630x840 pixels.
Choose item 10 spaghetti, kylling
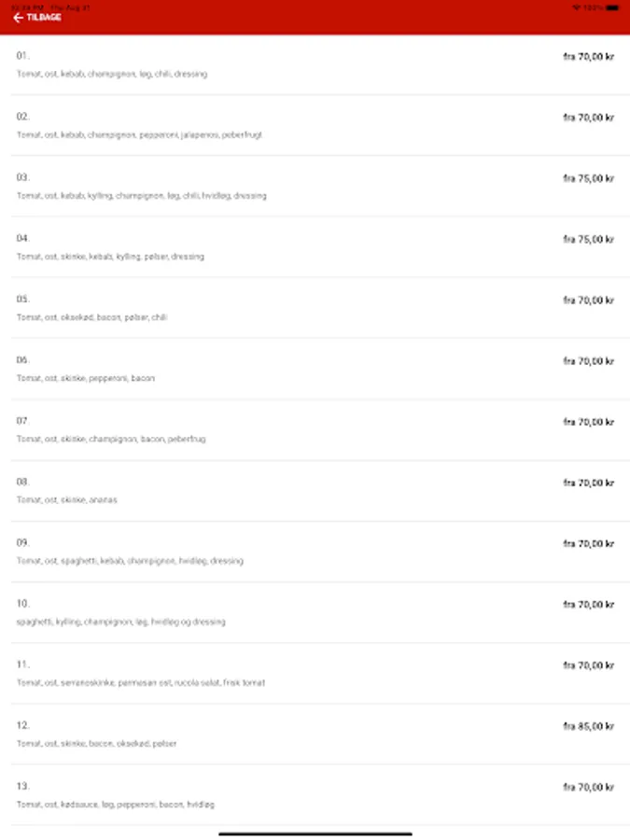coord(315,612)
